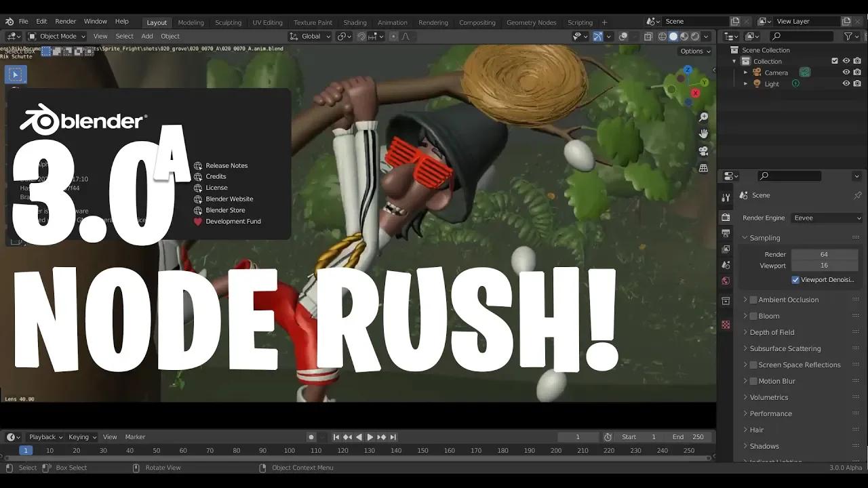868x488 pixels.
Task: Open the Render menu
Action: tap(65, 21)
